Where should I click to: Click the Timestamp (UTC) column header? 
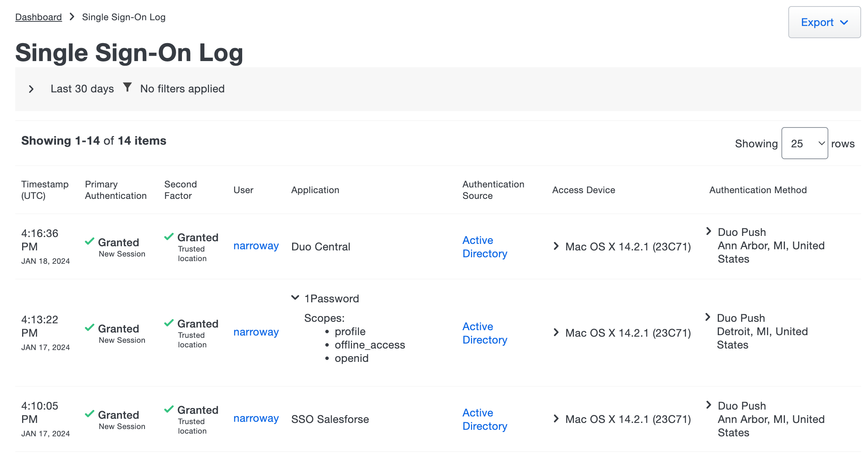point(45,190)
